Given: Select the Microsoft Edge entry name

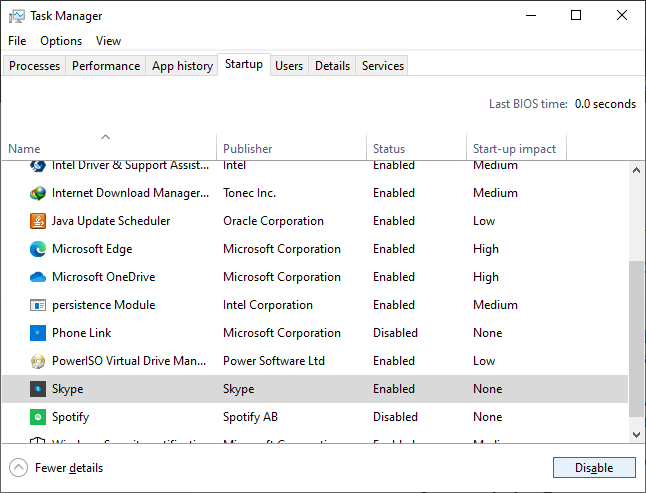Looking at the screenshot, I should pyautogui.click(x=92, y=249).
